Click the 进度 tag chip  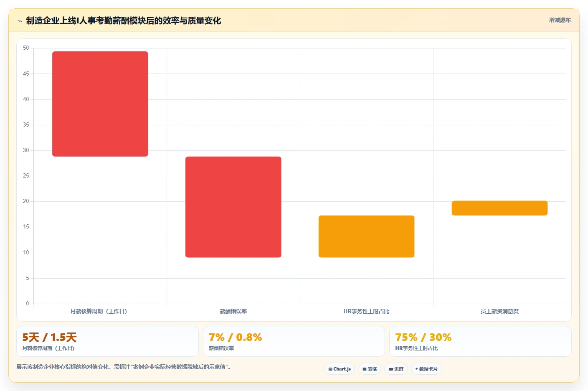[x=396, y=369]
